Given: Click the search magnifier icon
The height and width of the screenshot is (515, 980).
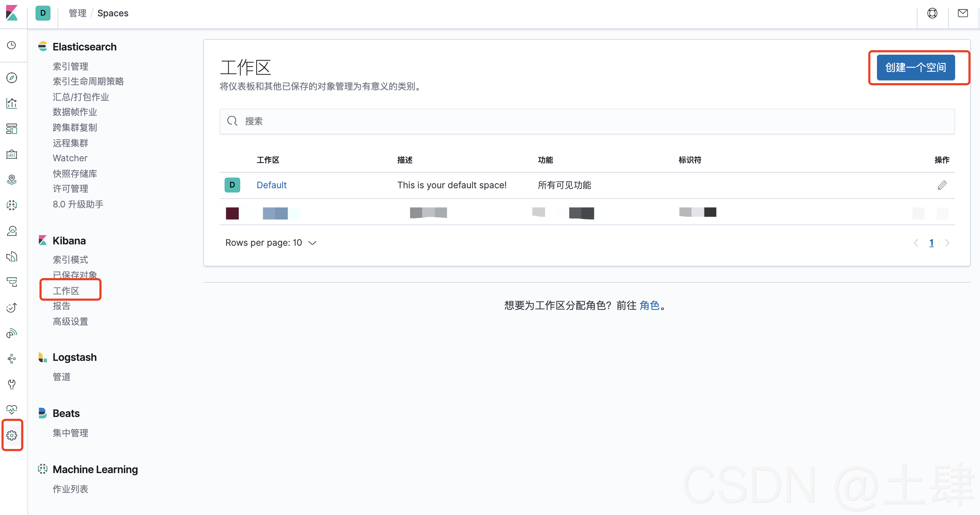Looking at the screenshot, I should click(x=232, y=121).
